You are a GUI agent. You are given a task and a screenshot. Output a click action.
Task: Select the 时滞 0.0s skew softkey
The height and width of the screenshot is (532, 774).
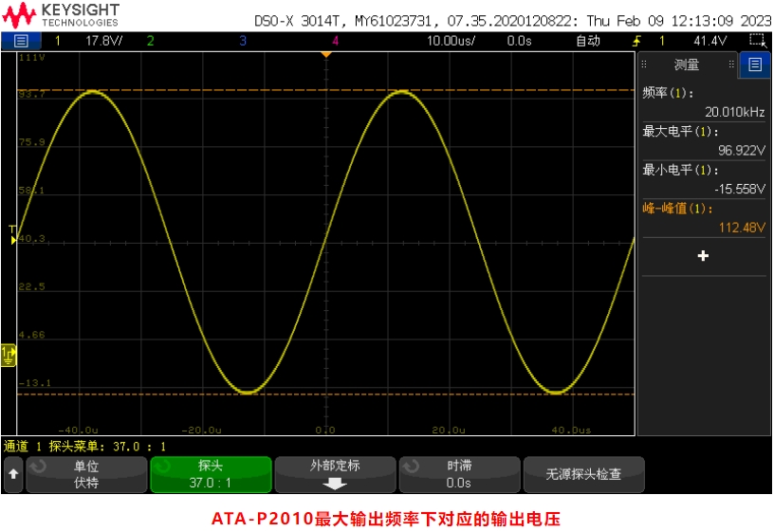pyautogui.click(x=459, y=474)
